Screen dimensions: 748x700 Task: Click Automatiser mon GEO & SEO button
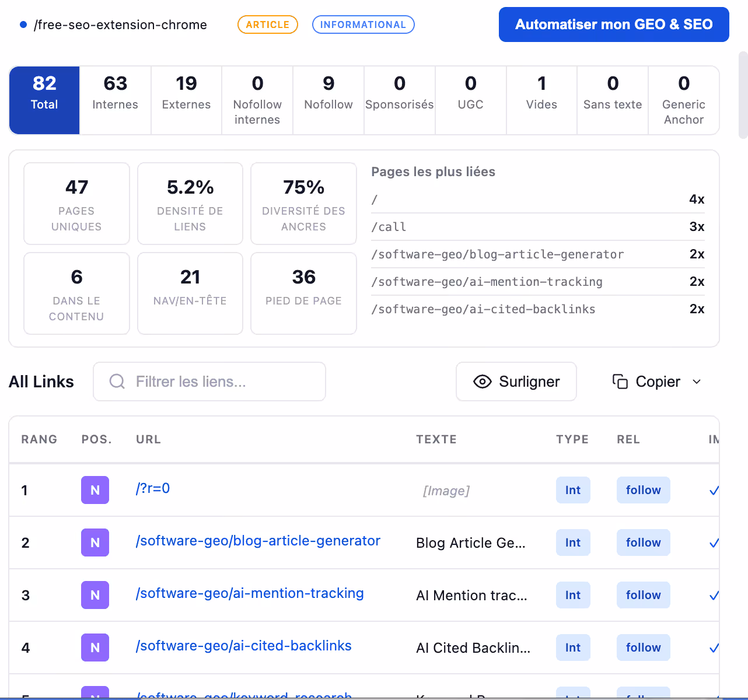click(x=614, y=24)
